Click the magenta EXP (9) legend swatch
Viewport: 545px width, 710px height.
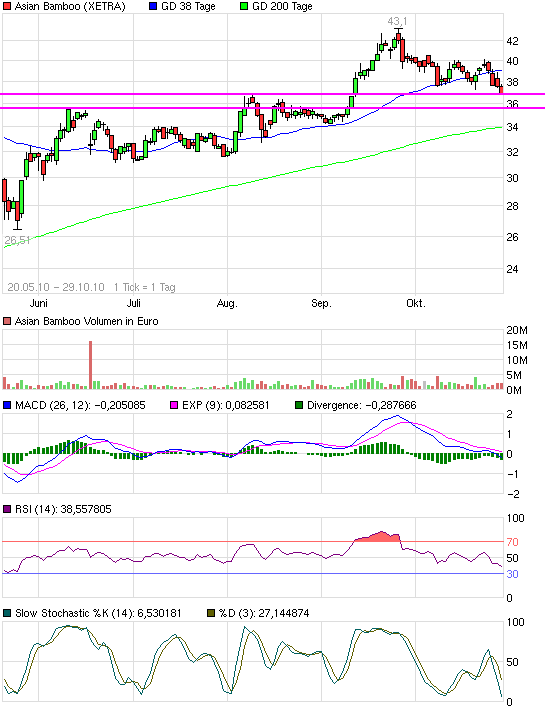(x=174, y=405)
